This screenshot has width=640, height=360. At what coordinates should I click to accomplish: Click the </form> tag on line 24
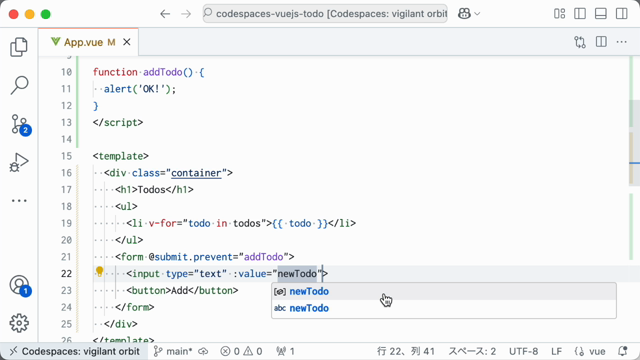click(135, 307)
